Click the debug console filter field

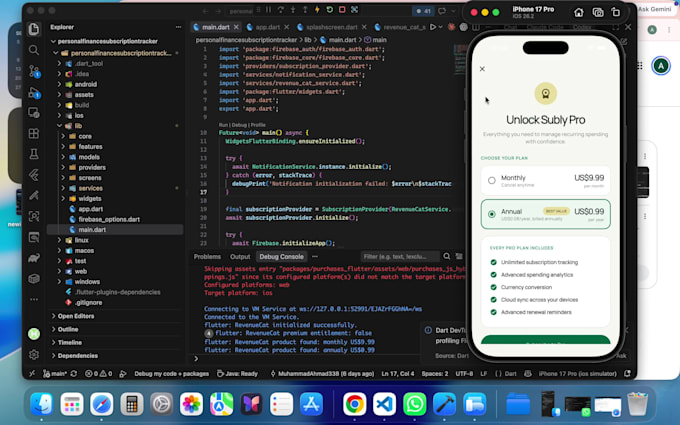pos(400,256)
